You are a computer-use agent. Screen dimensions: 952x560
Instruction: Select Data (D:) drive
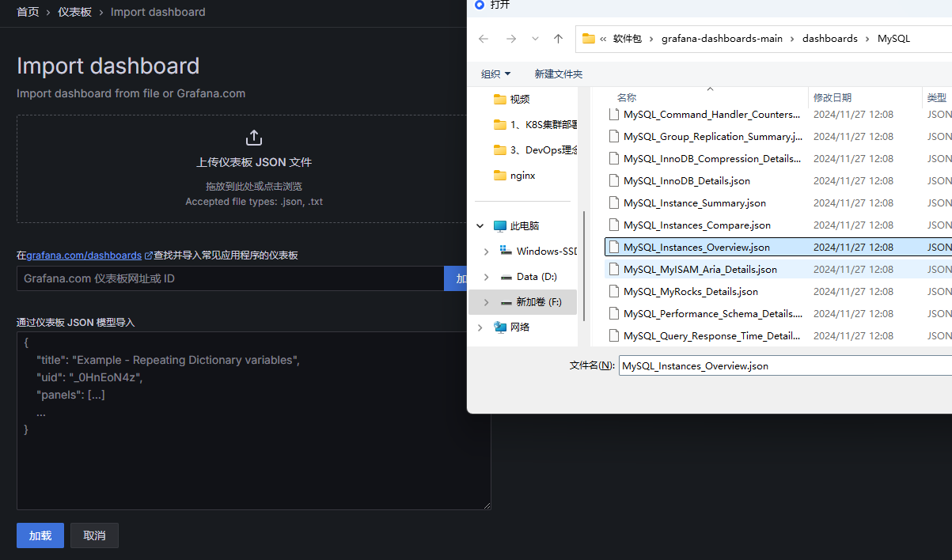529,277
